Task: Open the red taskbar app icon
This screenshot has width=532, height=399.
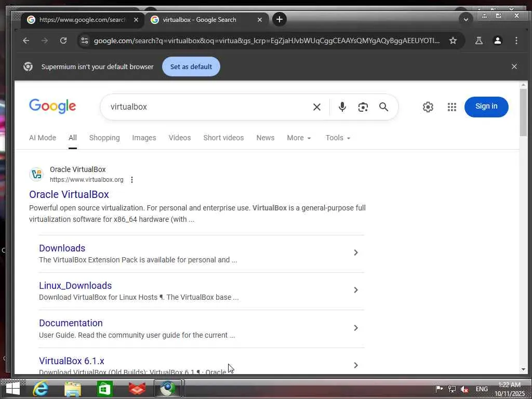Action: pyautogui.click(x=137, y=389)
